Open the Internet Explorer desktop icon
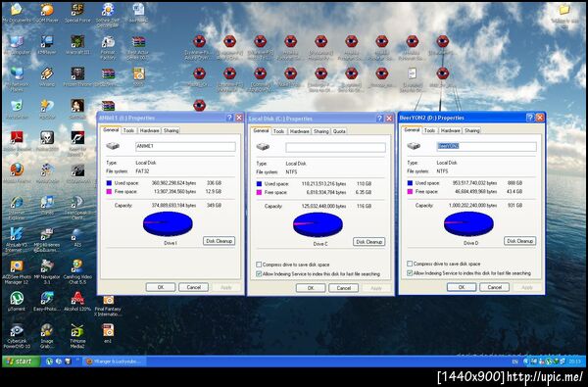 (16, 208)
